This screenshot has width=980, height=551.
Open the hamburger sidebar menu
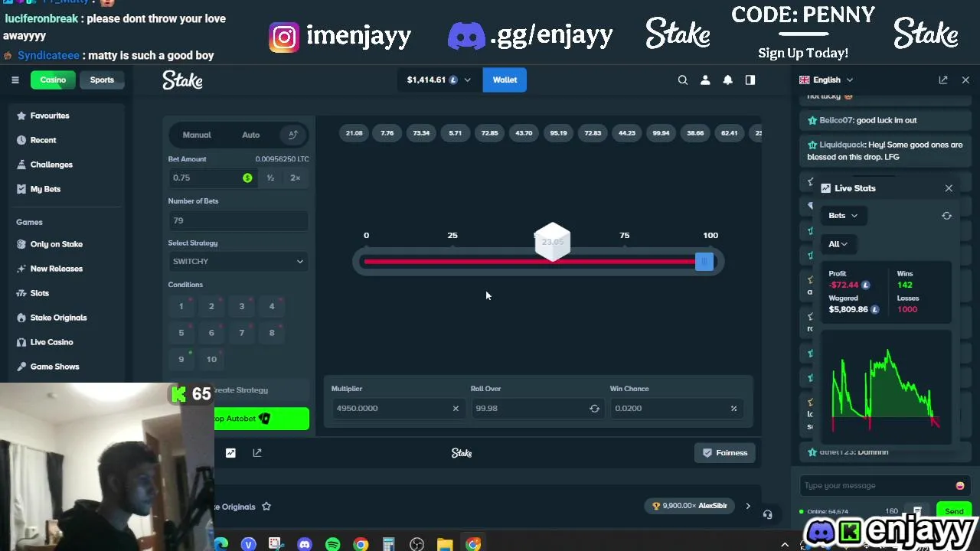(x=15, y=80)
